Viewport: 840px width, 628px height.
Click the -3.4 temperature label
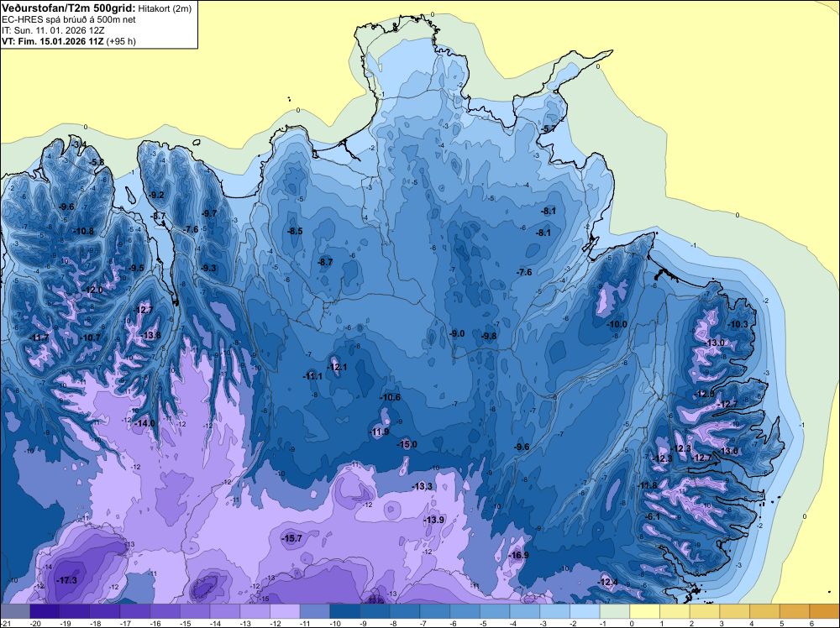tap(79, 144)
